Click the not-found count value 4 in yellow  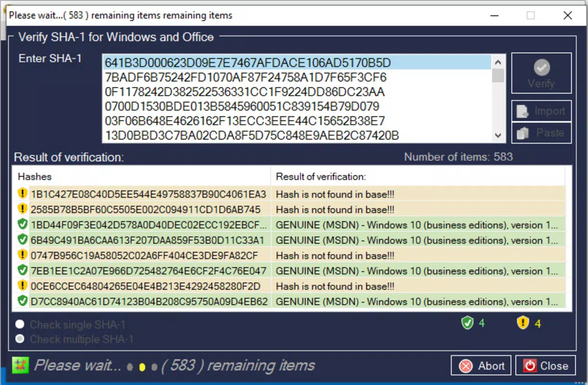pos(538,323)
